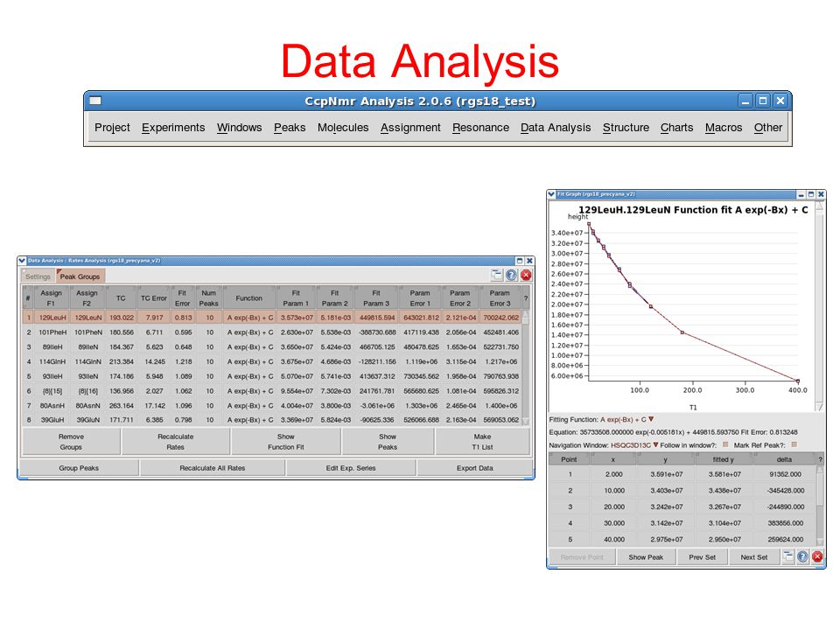The width and height of the screenshot is (840, 630).
Task: Click Show Peak button in Fit Graph
Action: click(646, 557)
